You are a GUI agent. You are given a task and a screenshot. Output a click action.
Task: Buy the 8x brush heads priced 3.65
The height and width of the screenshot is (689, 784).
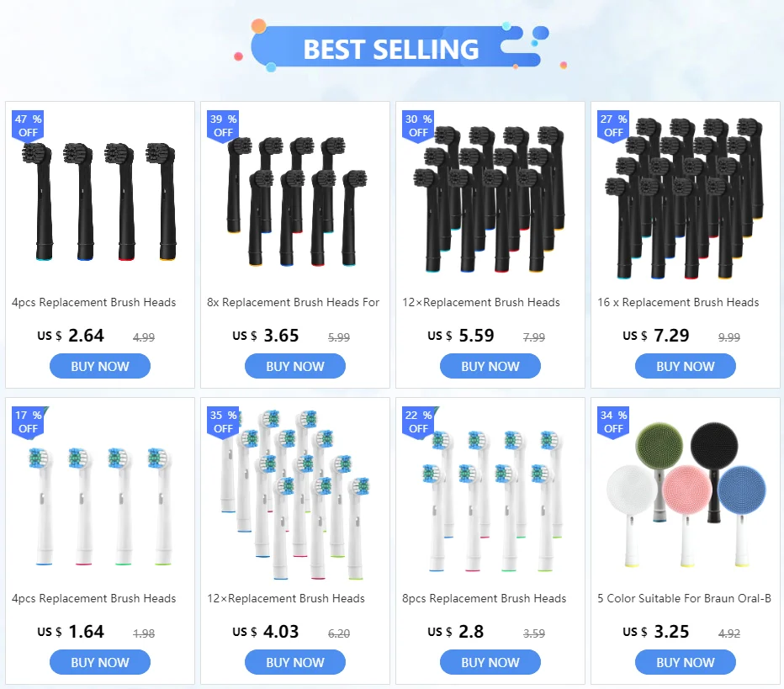tap(295, 366)
